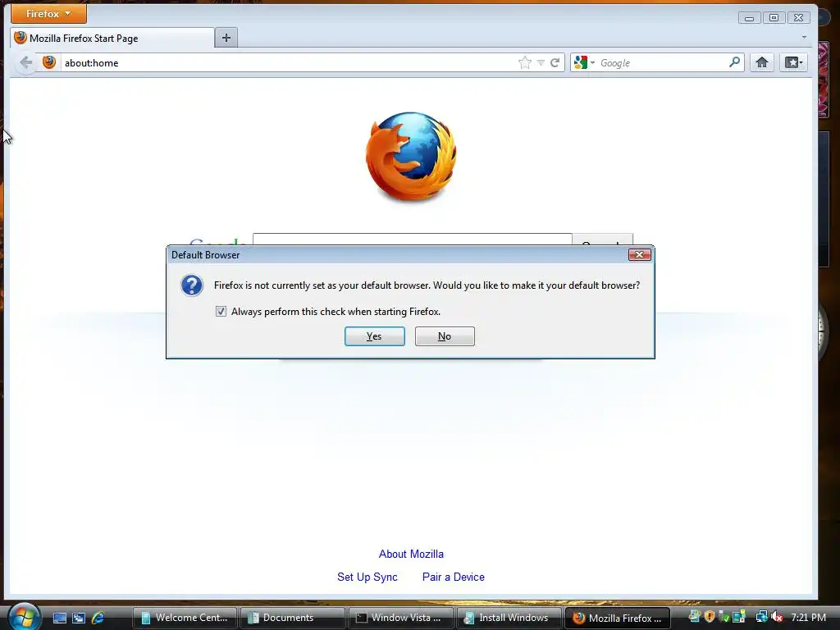Screen dimensions: 840x630
Task: Switch to Mozilla Firefox taskbar button
Action: point(617,618)
